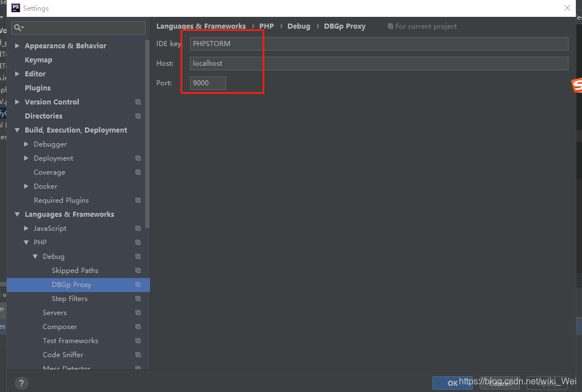Click Debug in breadcrumb path
Viewport: 582px width, 392px height.
299,26
